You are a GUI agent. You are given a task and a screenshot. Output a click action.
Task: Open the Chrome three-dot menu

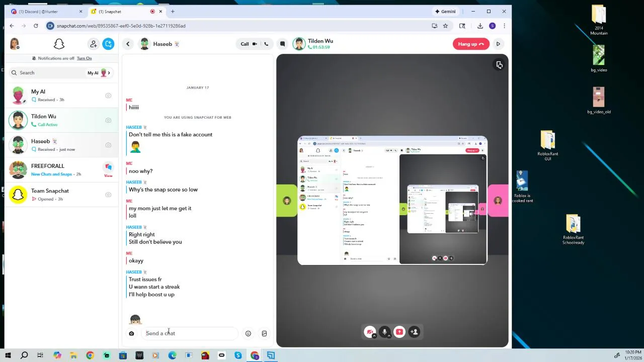504,26
